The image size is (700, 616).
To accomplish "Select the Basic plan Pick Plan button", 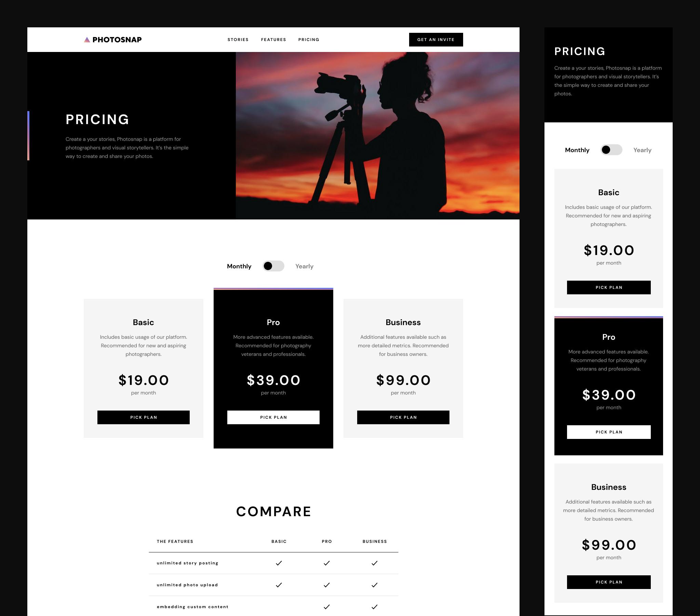I will tap(144, 417).
